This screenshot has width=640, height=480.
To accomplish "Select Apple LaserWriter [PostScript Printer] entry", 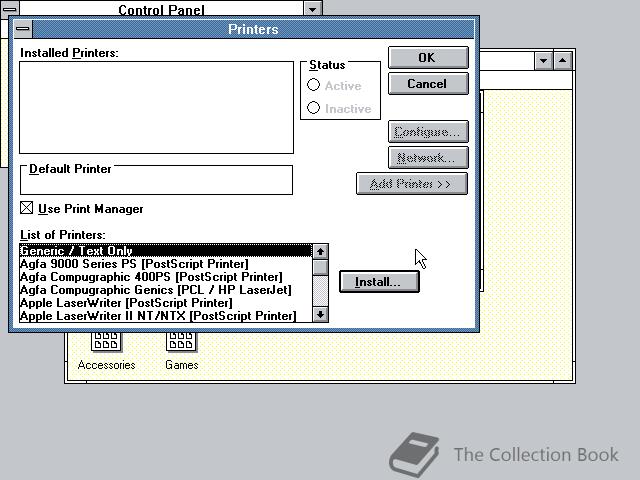I will pyautogui.click(x=166, y=303).
